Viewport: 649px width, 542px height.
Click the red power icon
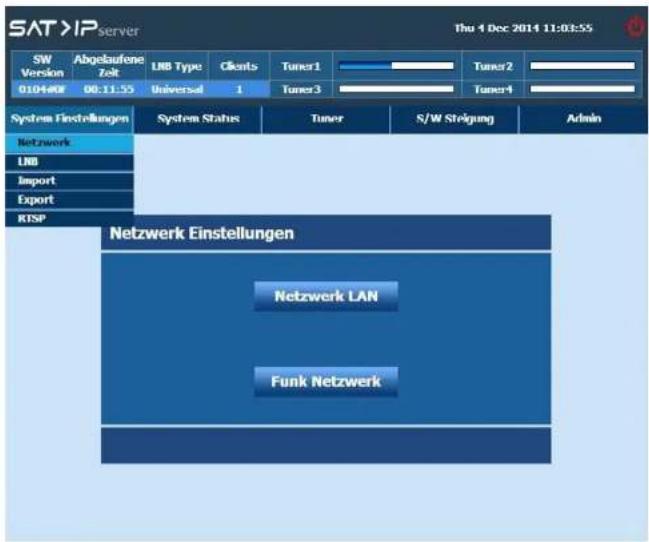tap(634, 27)
